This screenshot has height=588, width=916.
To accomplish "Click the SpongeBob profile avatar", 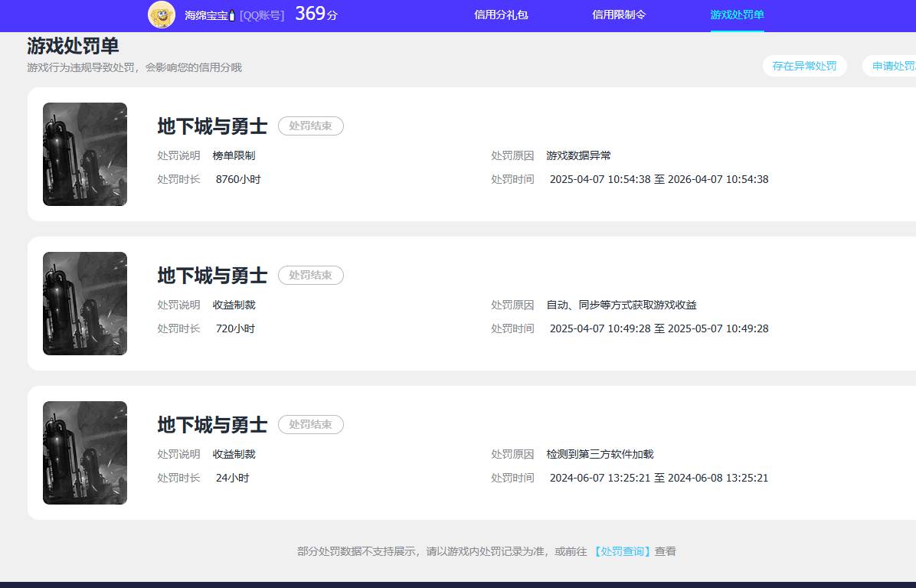I will (162, 15).
